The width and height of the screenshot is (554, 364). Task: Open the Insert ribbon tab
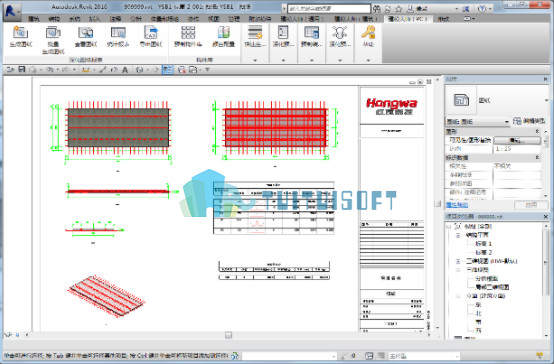coord(94,19)
